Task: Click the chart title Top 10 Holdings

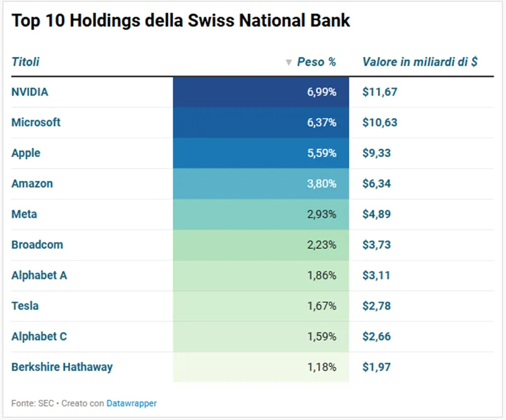Action: point(181,21)
